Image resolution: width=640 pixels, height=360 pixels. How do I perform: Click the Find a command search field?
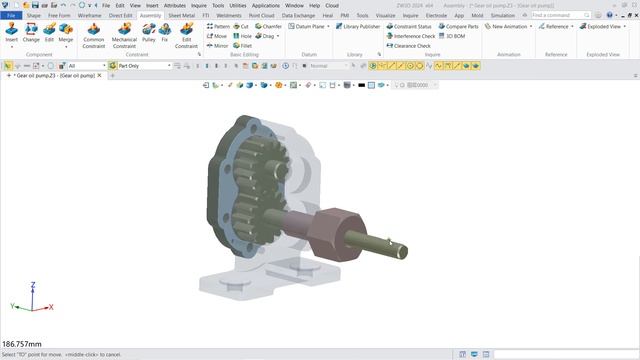pos(560,15)
